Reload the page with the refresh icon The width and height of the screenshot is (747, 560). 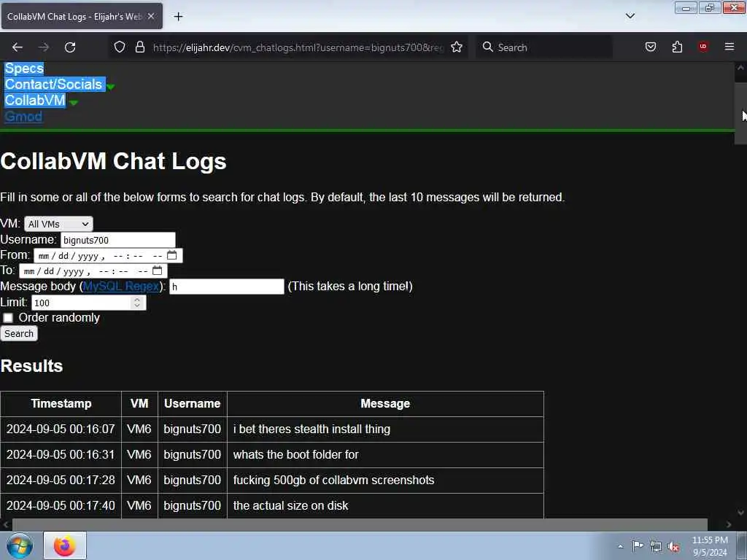(70, 47)
